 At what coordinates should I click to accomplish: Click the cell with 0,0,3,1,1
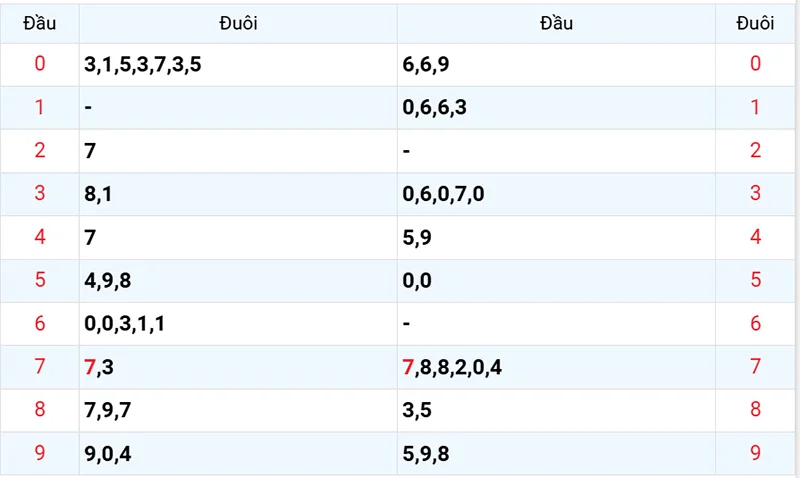click(125, 324)
